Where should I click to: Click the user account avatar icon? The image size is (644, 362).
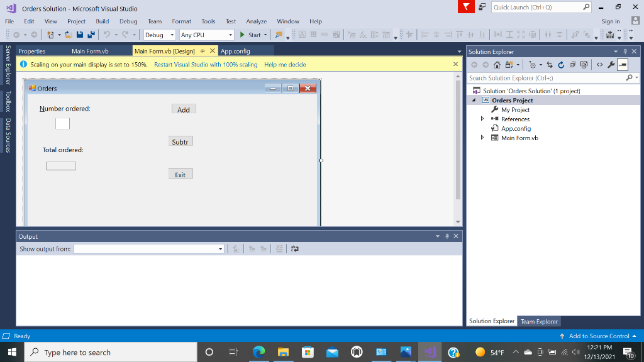point(635,21)
